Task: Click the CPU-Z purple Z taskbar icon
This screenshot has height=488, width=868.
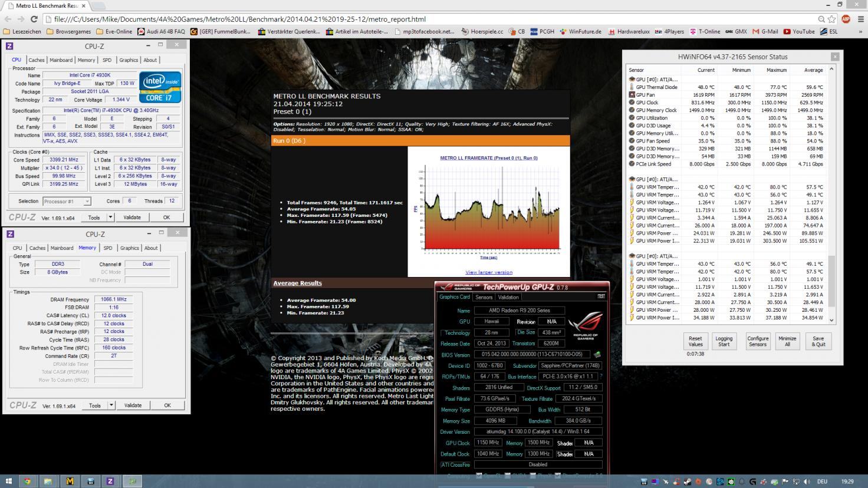Action: 110,481
